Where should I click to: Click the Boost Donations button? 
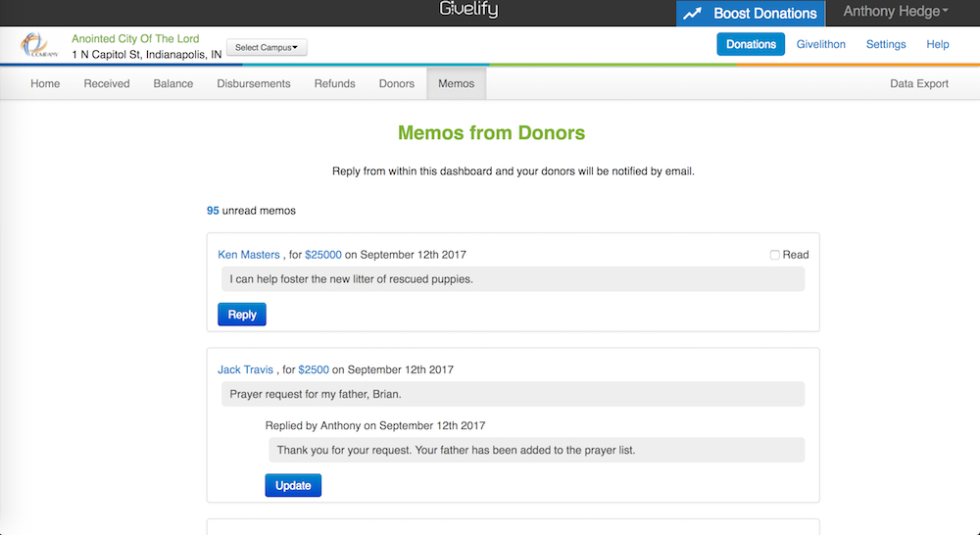click(x=764, y=14)
